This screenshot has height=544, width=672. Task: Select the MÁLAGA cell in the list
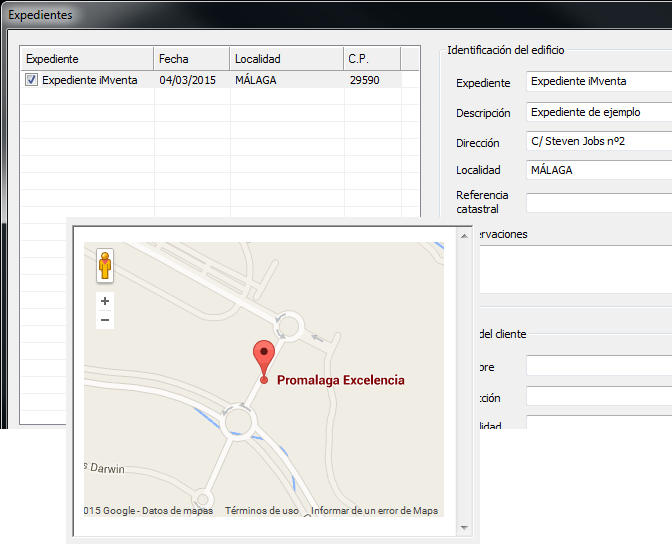coord(255,80)
